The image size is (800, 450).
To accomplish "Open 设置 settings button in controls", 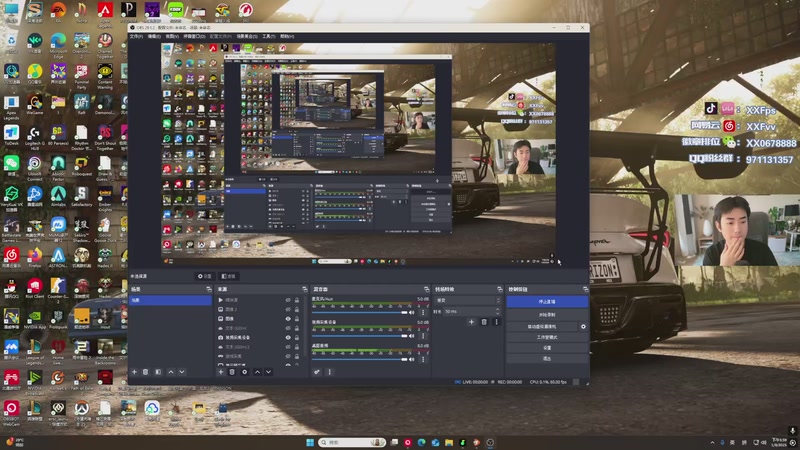I will [x=547, y=348].
